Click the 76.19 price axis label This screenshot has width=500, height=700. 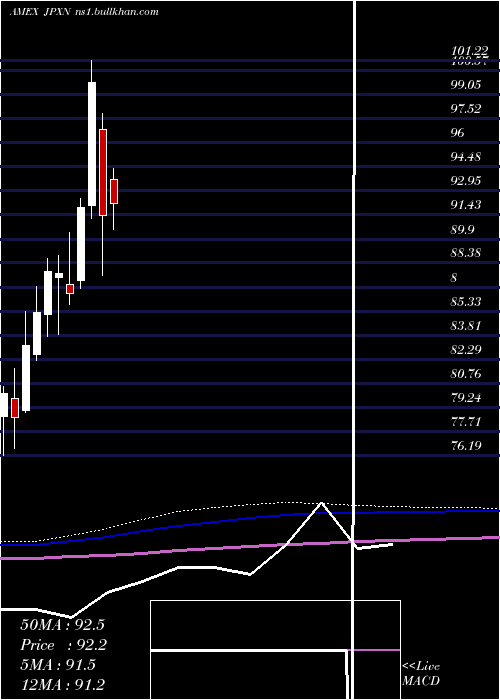[466, 446]
